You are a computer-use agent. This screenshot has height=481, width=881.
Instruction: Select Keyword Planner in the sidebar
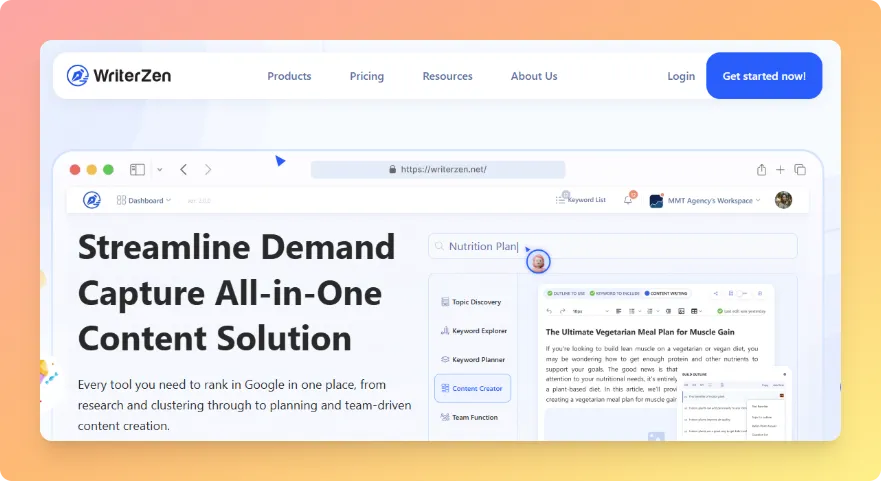(x=473, y=359)
